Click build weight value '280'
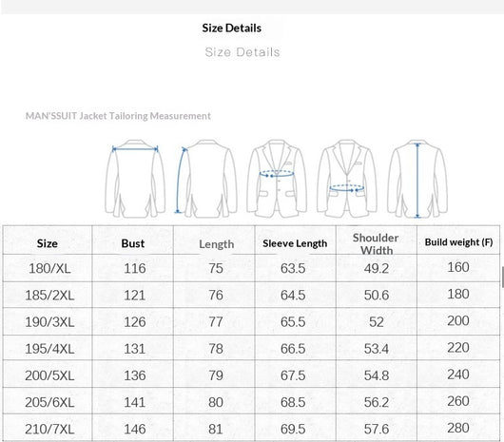Viewport: 504px width, 442px height. (458, 428)
